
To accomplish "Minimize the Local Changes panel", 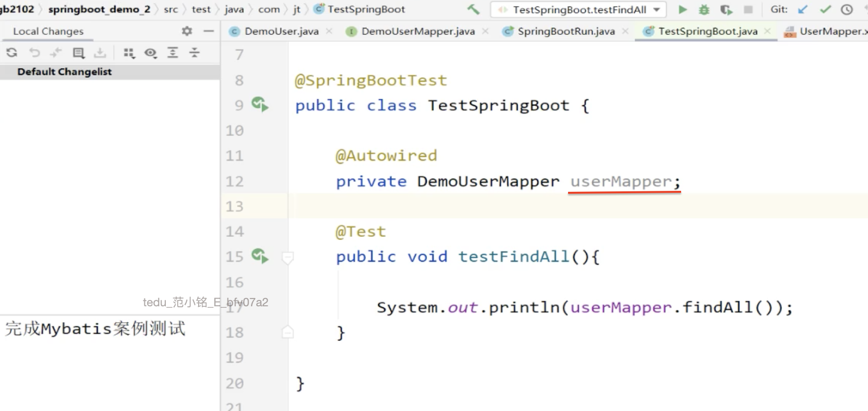I will click(209, 31).
